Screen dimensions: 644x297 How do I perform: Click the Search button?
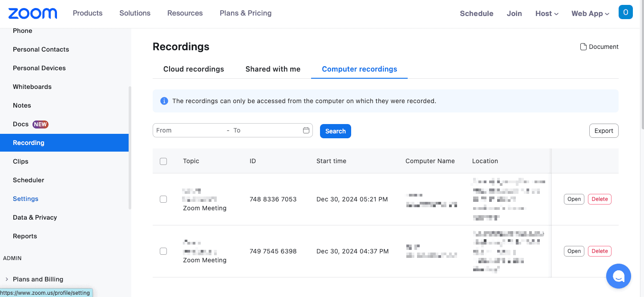coord(335,131)
